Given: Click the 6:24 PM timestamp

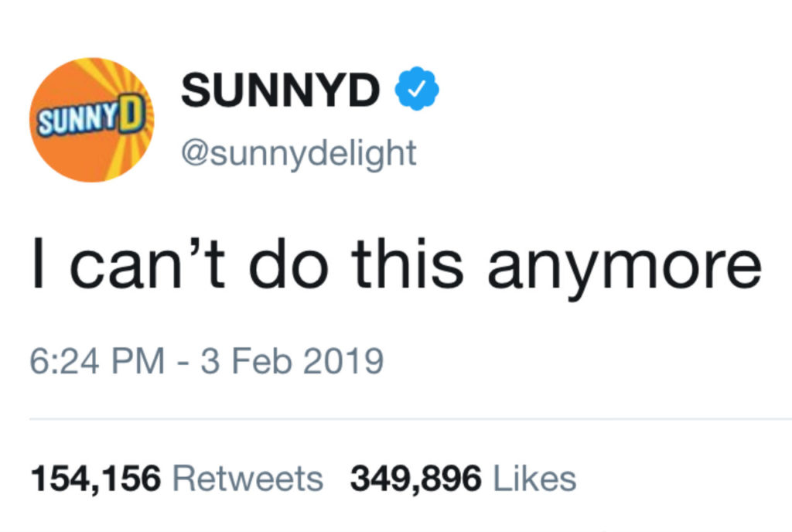Looking at the screenshot, I should tap(96, 361).
